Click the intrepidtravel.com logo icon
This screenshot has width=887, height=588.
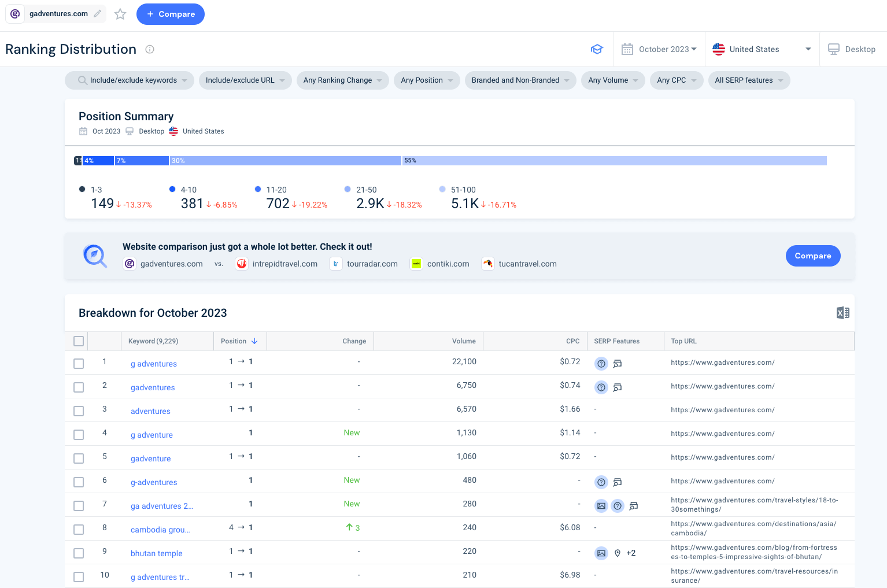[242, 264]
